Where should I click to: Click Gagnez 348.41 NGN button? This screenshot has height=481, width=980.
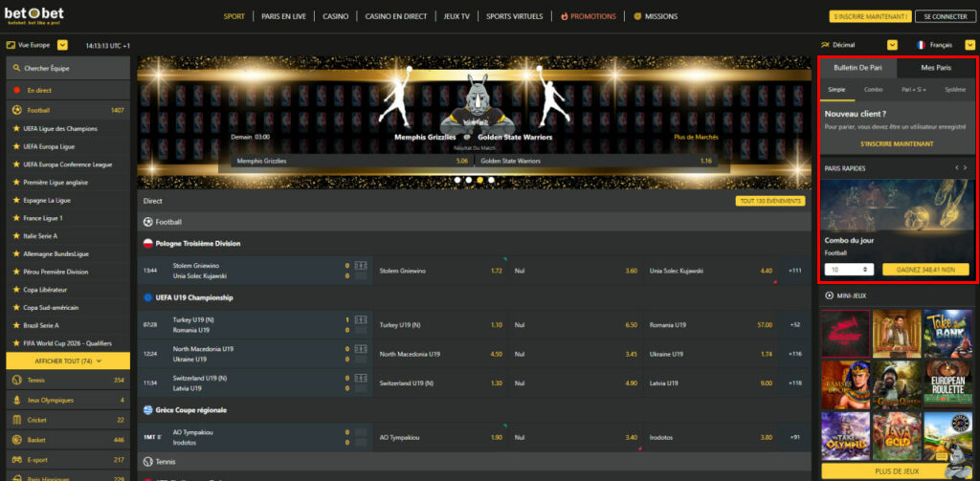point(925,270)
